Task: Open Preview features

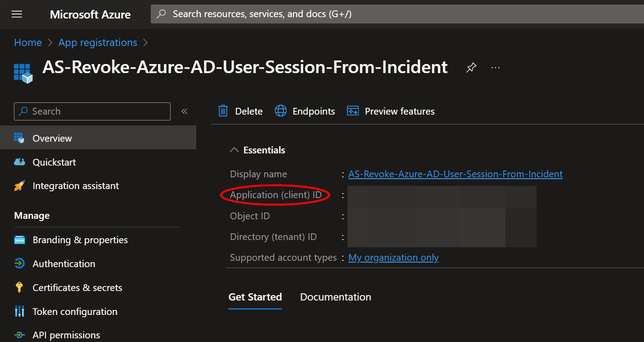Action: point(391,111)
